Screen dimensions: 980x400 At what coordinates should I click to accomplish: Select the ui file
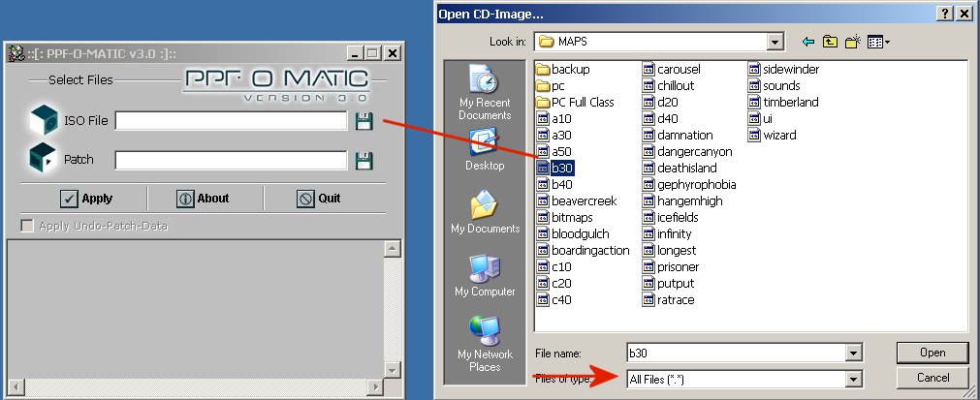coord(761,118)
